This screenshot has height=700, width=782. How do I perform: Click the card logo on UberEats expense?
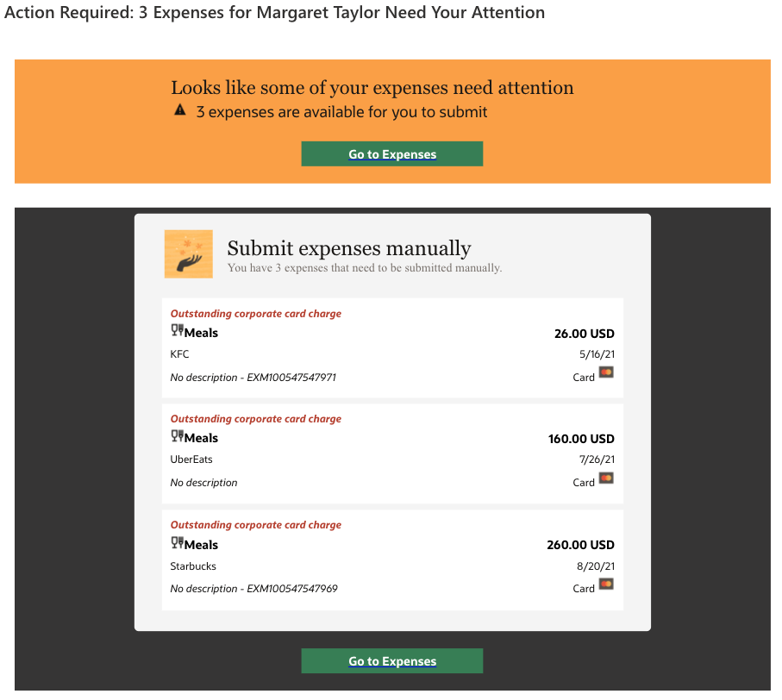point(606,478)
